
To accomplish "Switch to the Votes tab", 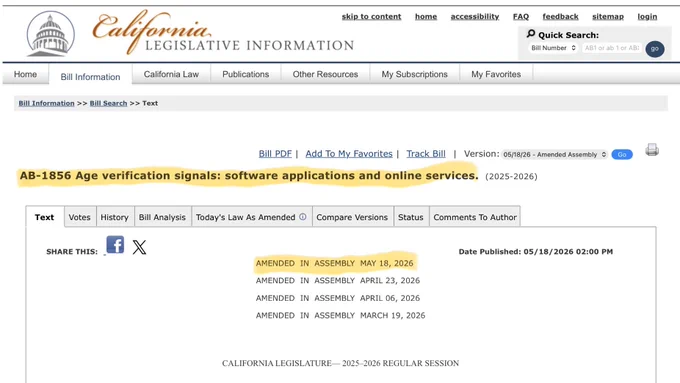I will click(80, 217).
